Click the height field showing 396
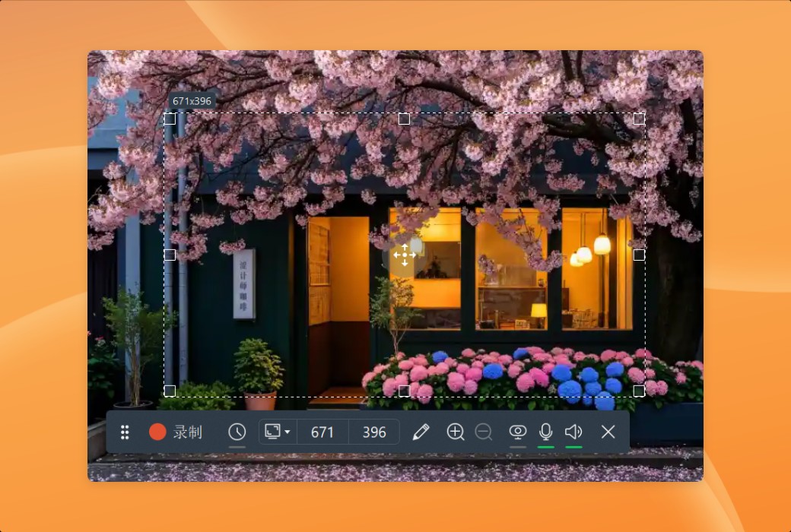Viewport: 791px width, 532px height. point(373,432)
